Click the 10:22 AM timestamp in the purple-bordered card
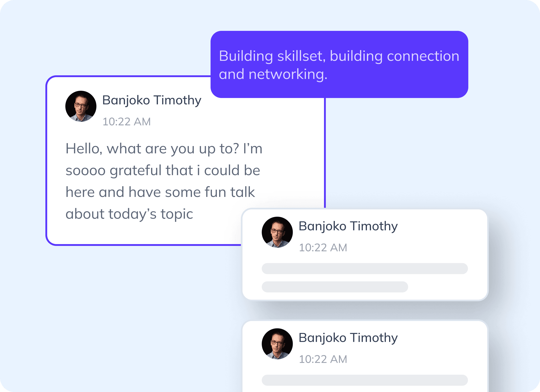 (x=126, y=122)
